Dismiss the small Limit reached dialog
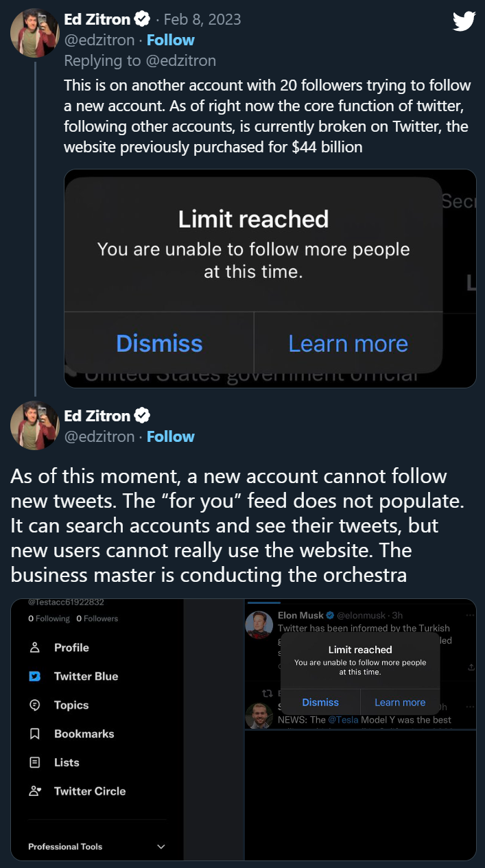Image resolution: width=485 pixels, height=868 pixels. (x=320, y=702)
